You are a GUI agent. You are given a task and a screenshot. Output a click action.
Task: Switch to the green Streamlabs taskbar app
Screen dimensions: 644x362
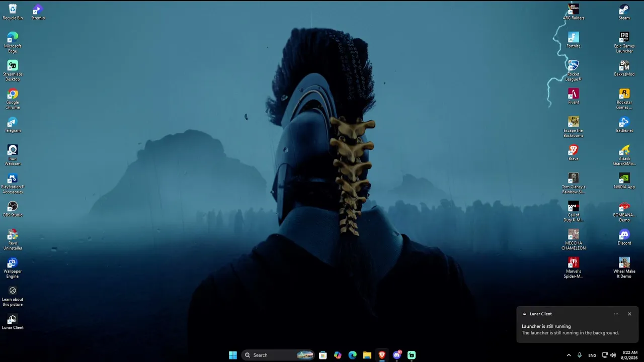(412, 355)
